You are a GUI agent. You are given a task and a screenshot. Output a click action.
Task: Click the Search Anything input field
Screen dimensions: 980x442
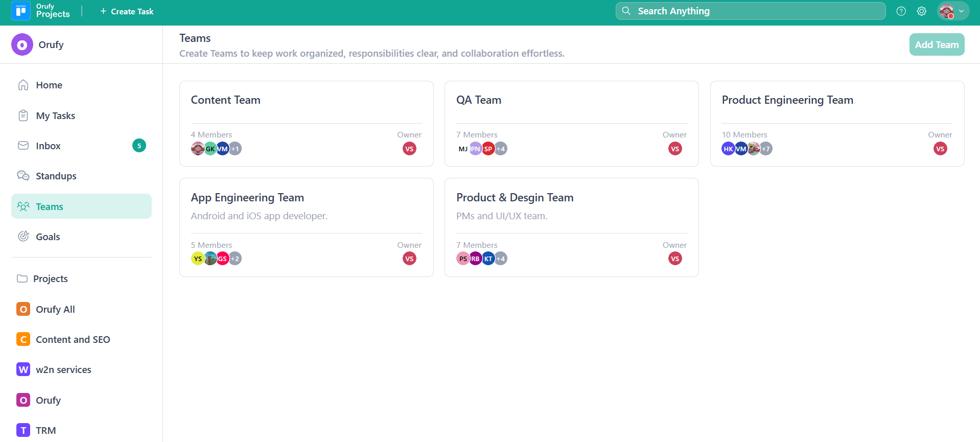point(750,11)
